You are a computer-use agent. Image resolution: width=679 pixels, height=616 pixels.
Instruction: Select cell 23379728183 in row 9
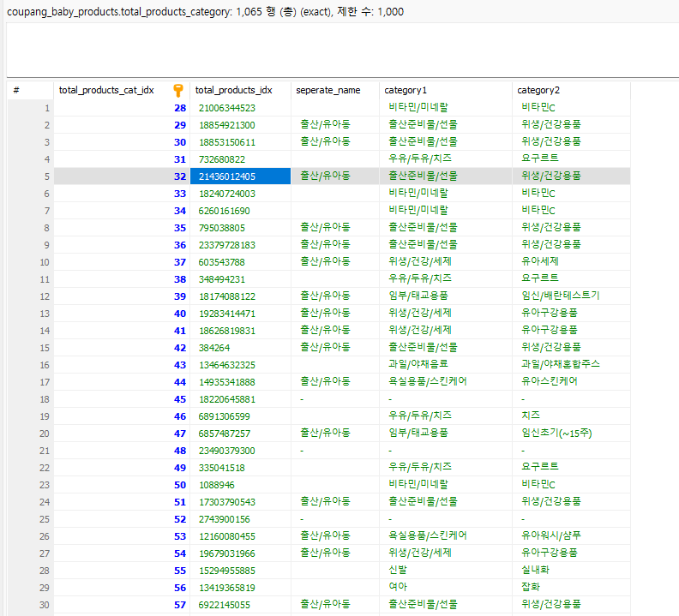coord(240,245)
